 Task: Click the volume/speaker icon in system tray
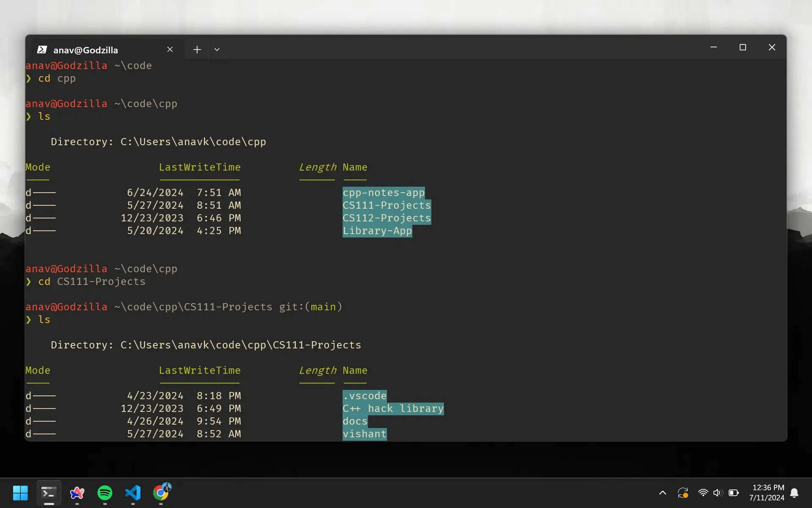pos(715,493)
